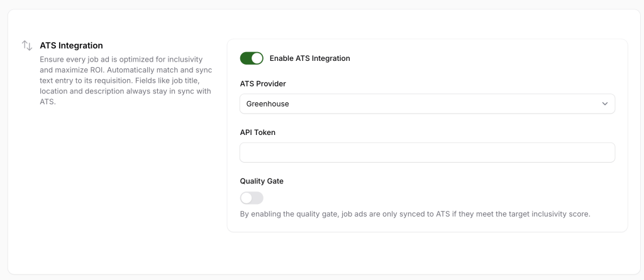Disable the Enable ATS Integration switch
The width and height of the screenshot is (644, 280).
(252, 58)
